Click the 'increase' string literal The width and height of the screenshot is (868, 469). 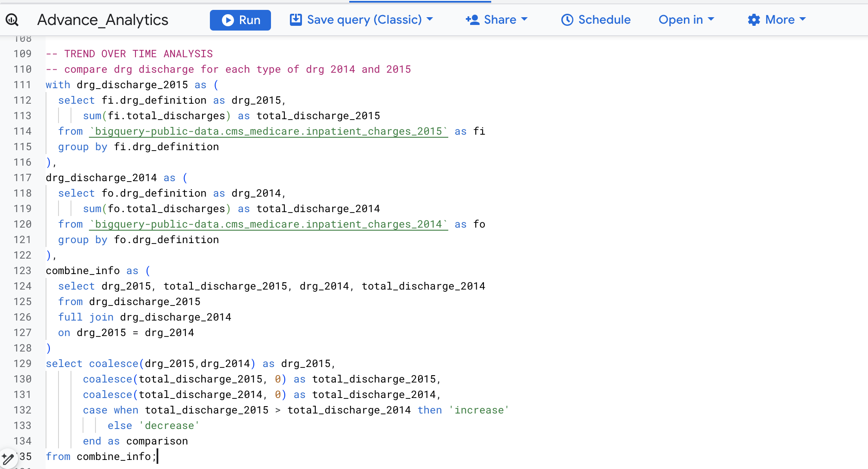point(479,410)
